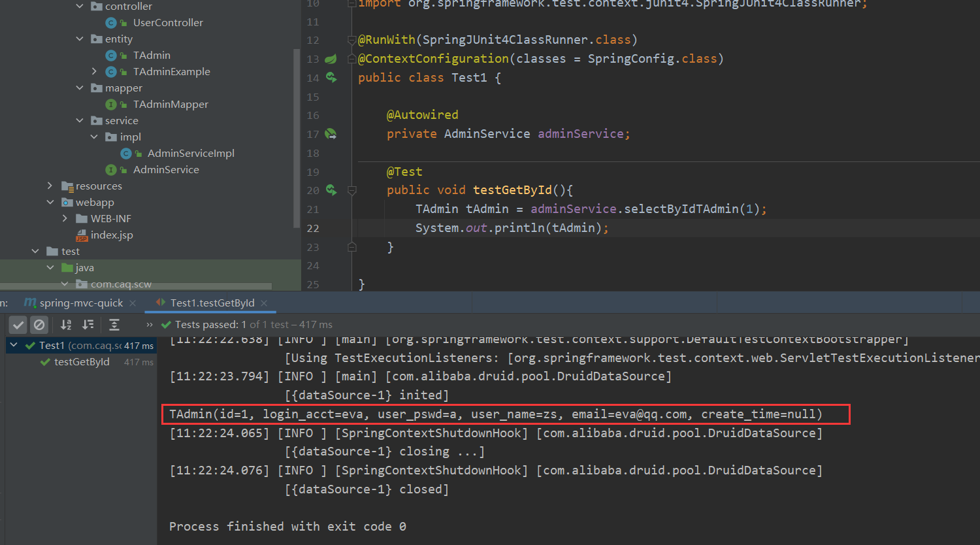Expand the resources folder
Viewport: 980px width, 545px height.
tap(50, 186)
